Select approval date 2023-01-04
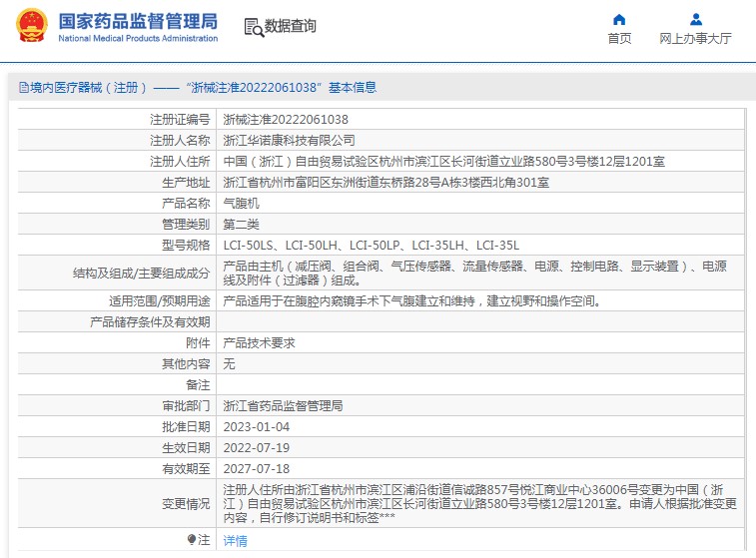756x558 pixels. (257, 427)
